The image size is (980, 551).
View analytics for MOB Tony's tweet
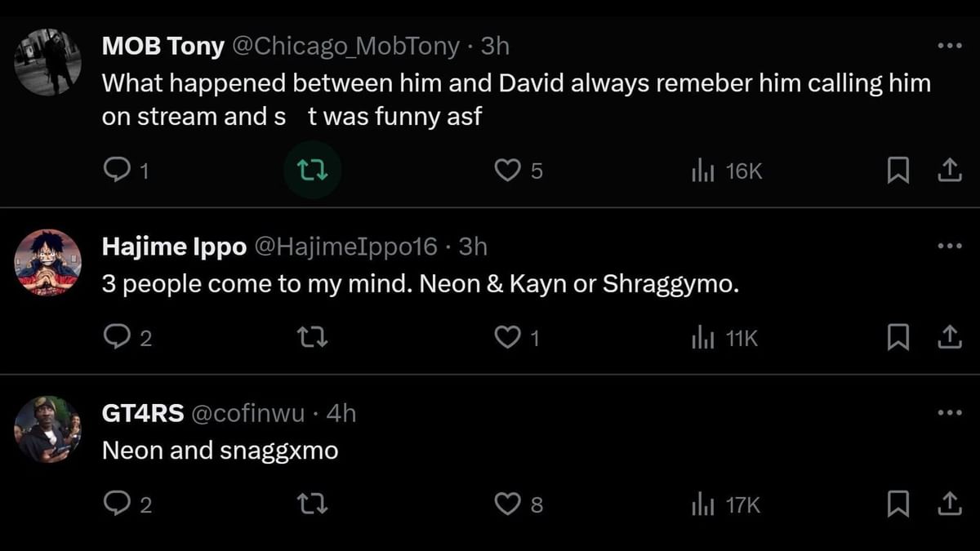tap(703, 171)
